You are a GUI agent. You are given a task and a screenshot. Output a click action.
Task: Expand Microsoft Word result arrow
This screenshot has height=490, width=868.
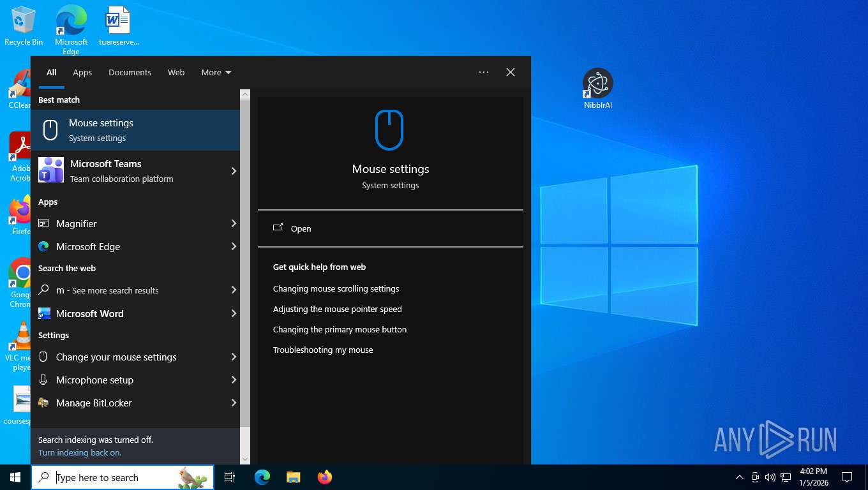(x=234, y=313)
